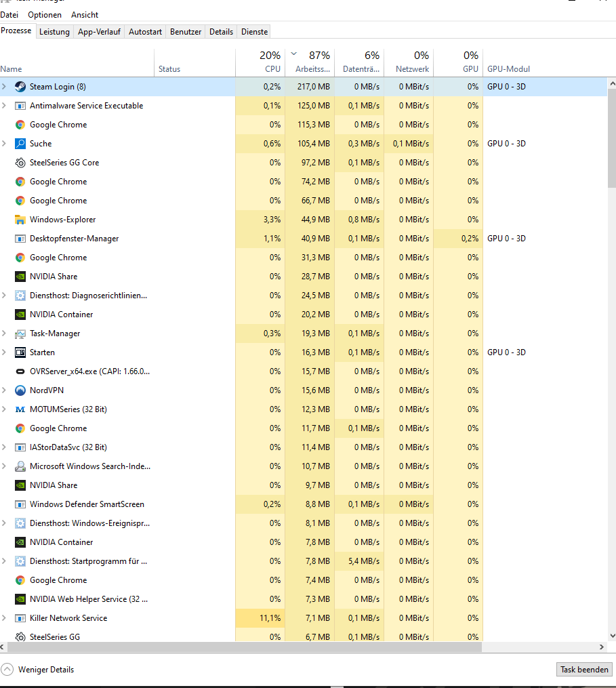Open the Datei menu
The width and height of the screenshot is (616, 688).
pyautogui.click(x=9, y=15)
